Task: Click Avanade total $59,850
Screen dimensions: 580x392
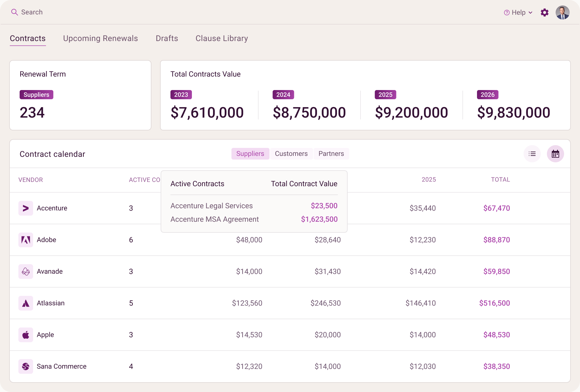Action: [x=497, y=272]
